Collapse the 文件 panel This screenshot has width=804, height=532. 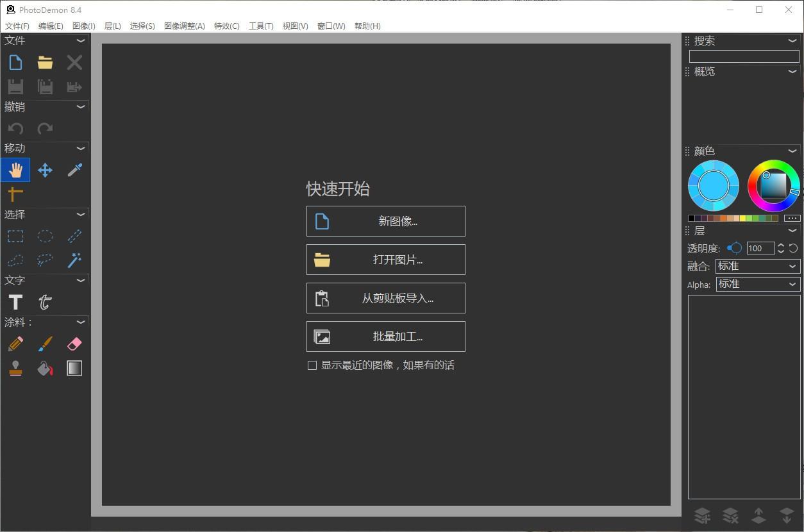[x=81, y=40]
